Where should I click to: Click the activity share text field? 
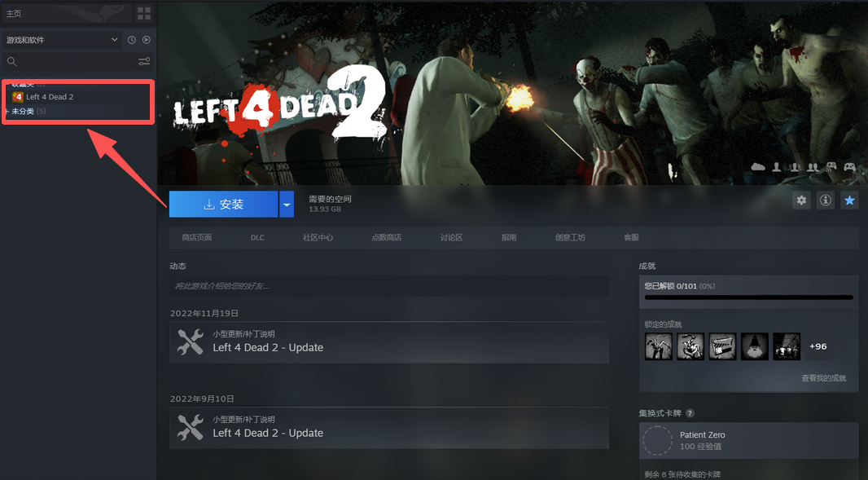point(389,286)
